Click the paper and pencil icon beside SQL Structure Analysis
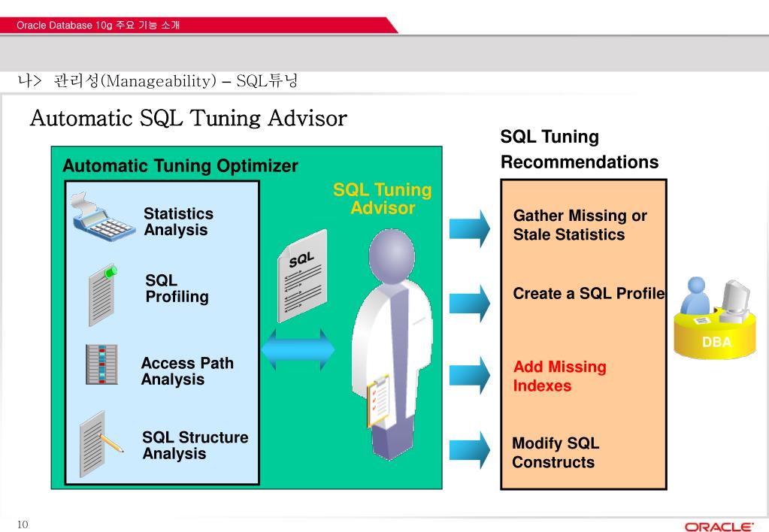Viewport: 769px width, 532px height. (x=101, y=444)
